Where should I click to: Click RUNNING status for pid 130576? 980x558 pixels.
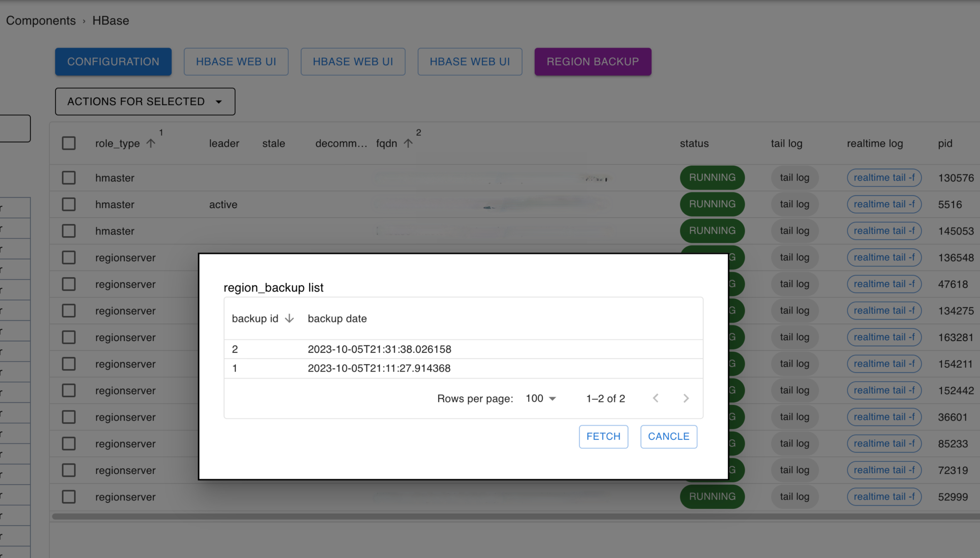point(712,177)
